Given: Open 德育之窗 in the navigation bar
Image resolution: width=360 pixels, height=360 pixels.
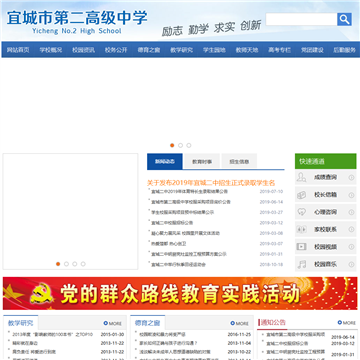Looking at the screenshot, I should (149, 50).
